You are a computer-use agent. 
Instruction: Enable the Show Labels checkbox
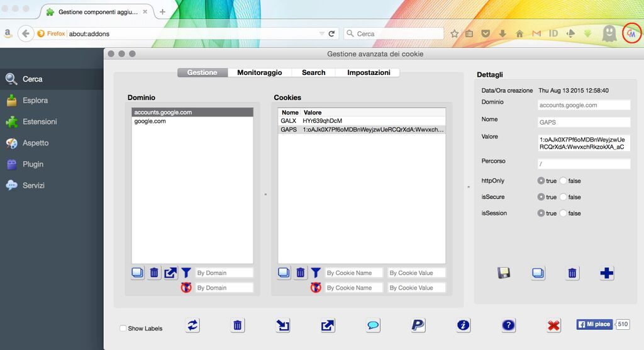pos(123,329)
